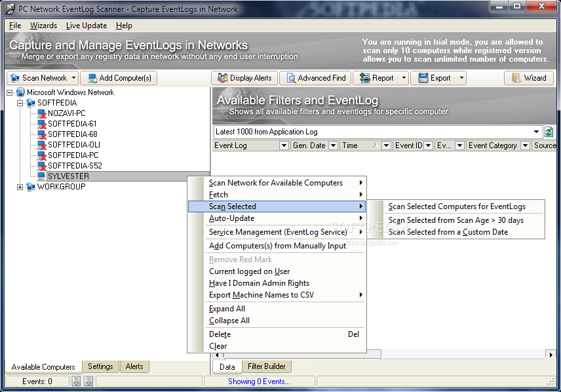Click the SOFTPEDIA-PC computer icon
The image size is (561, 392).
(41, 155)
